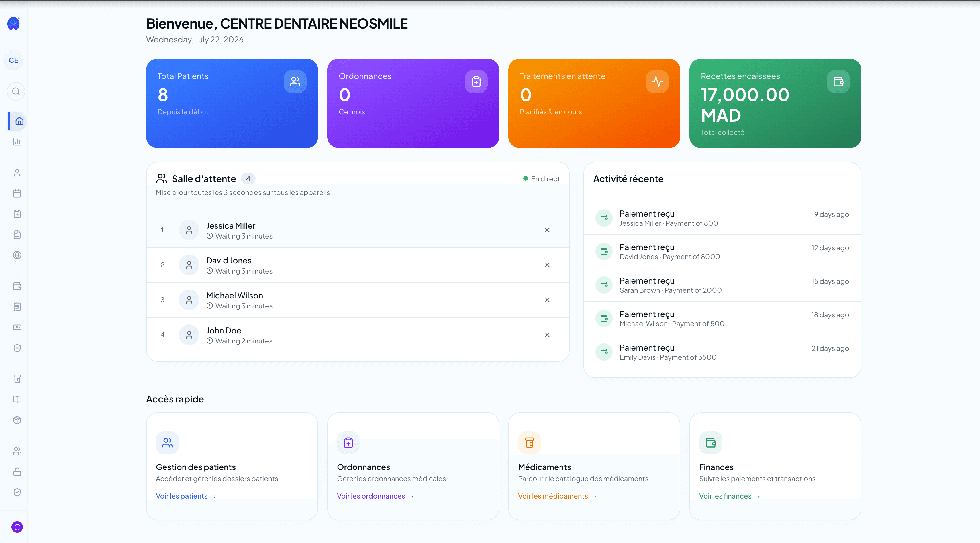Open payment entry of Michael Wilson 500
Viewport: 980px width, 543px height.
pos(722,318)
